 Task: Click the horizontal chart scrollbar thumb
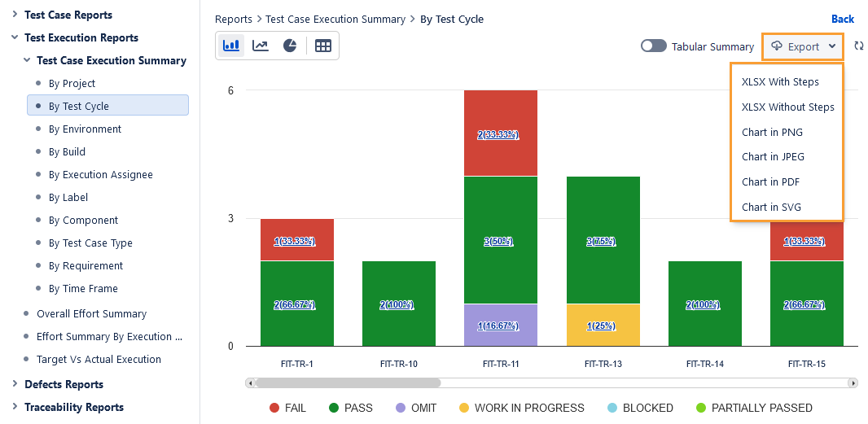[348, 382]
